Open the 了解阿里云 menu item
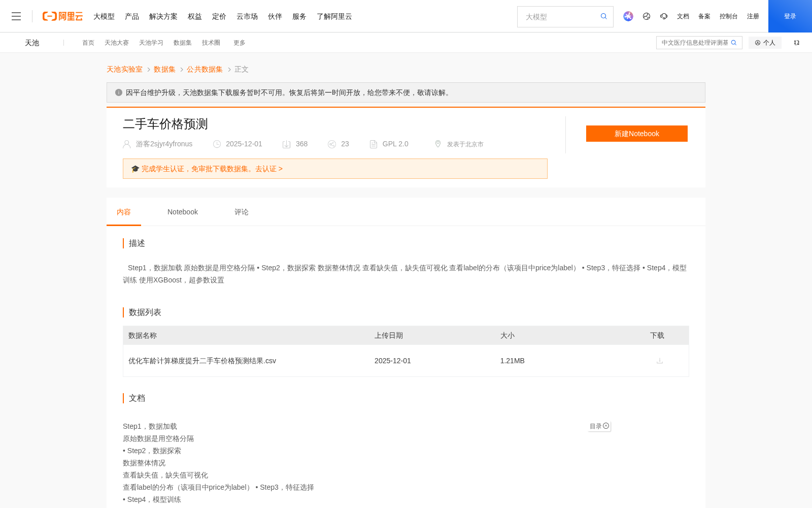The height and width of the screenshot is (508, 812). (x=334, y=16)
